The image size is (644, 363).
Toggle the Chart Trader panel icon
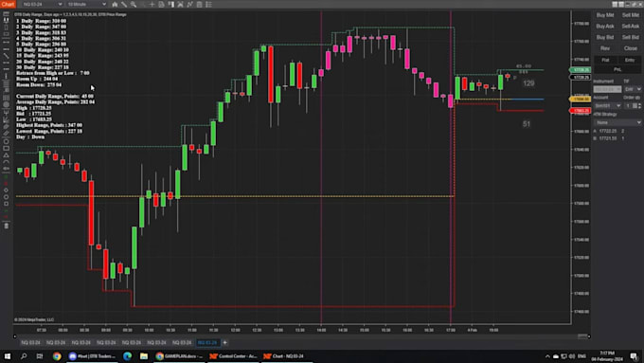click(170, 4)
